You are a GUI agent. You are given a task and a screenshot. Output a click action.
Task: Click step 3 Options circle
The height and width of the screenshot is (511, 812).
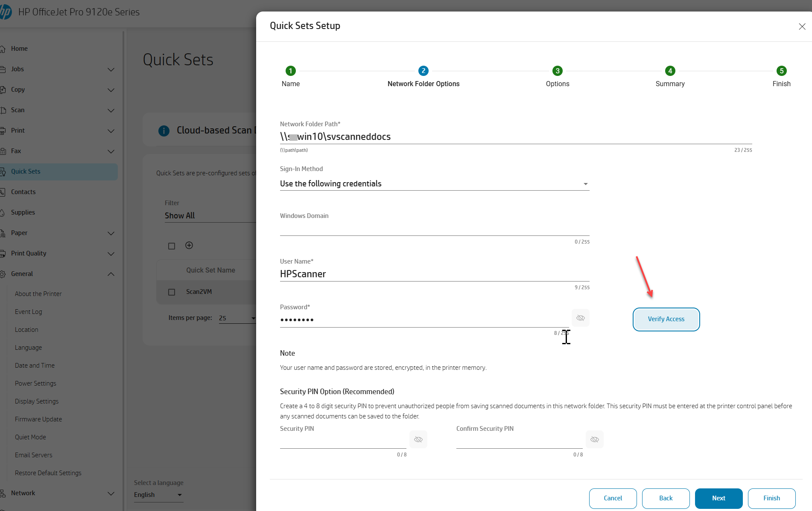pos(558,71)
